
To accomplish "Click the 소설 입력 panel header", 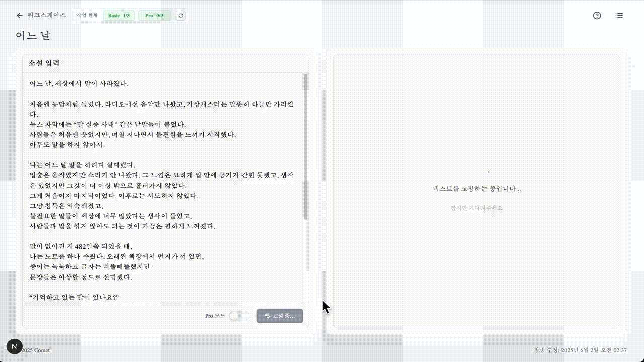I will [166, 63].
